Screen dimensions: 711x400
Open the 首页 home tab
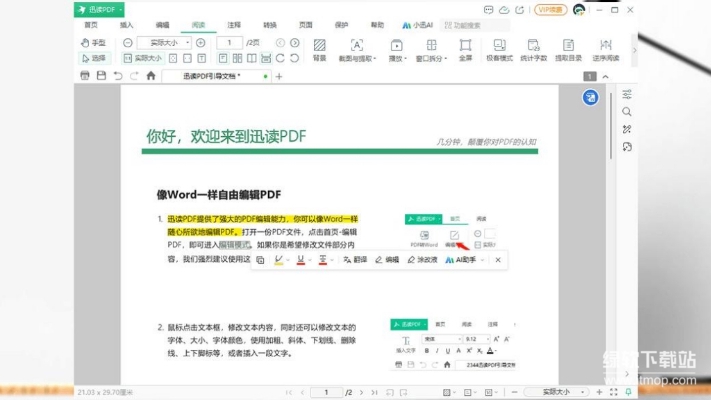click(91, 25)
